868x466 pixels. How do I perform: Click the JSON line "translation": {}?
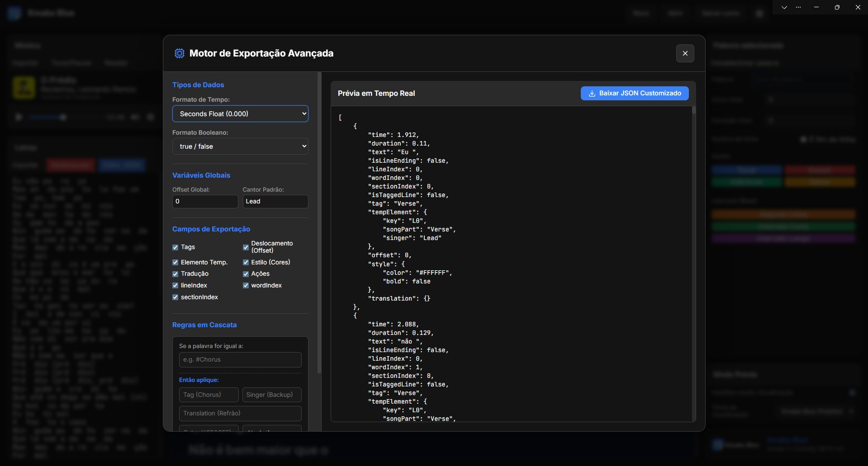point(399,298)
